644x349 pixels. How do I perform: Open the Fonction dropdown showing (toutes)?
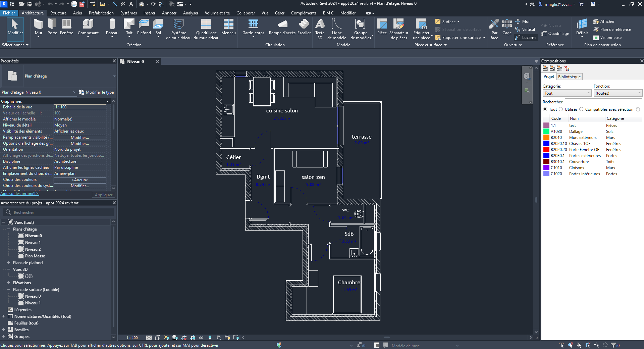[x=618, y=93]
